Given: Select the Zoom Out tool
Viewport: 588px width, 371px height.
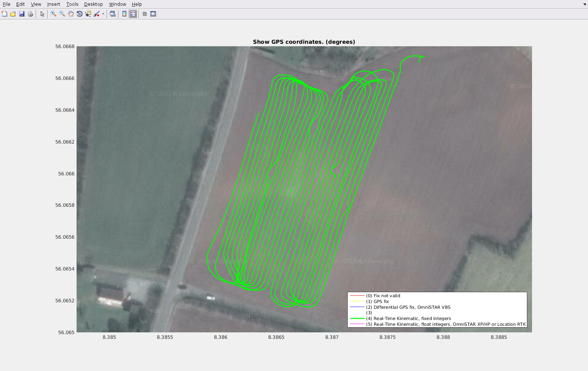Looking at the screenshot, I should [62, 14].
